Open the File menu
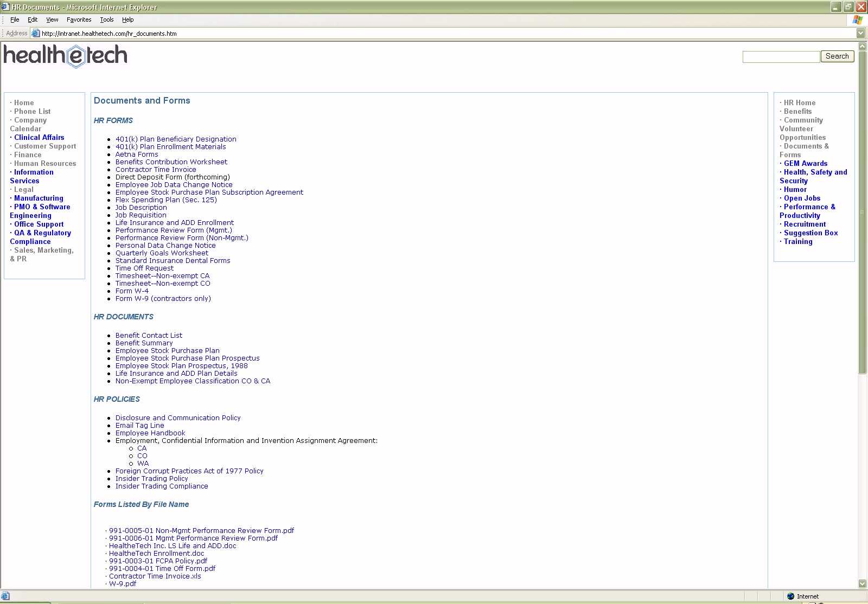The width and height of the screenshot is (868, 604). [15, 20]
